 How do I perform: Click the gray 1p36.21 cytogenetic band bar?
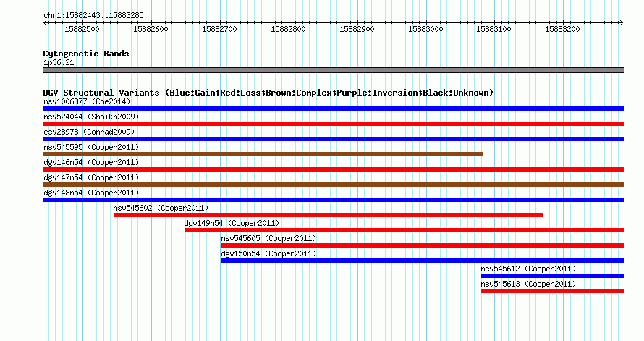[x=333, y=70]
